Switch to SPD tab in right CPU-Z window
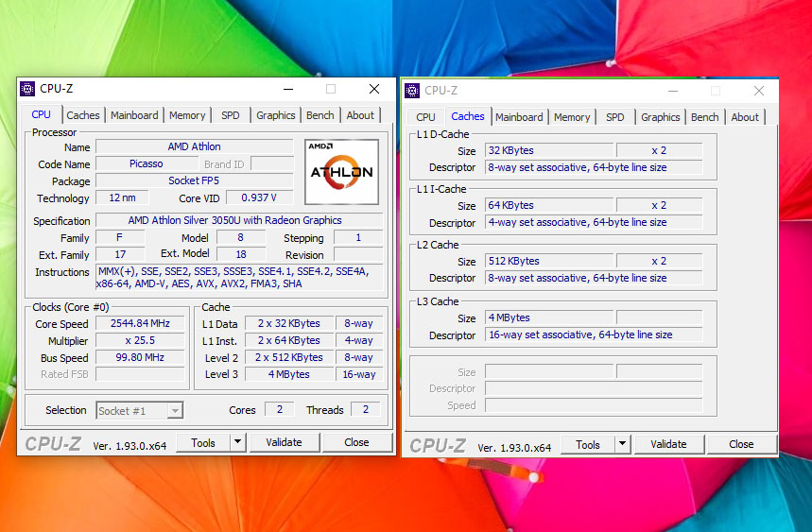 coord(615,117)
